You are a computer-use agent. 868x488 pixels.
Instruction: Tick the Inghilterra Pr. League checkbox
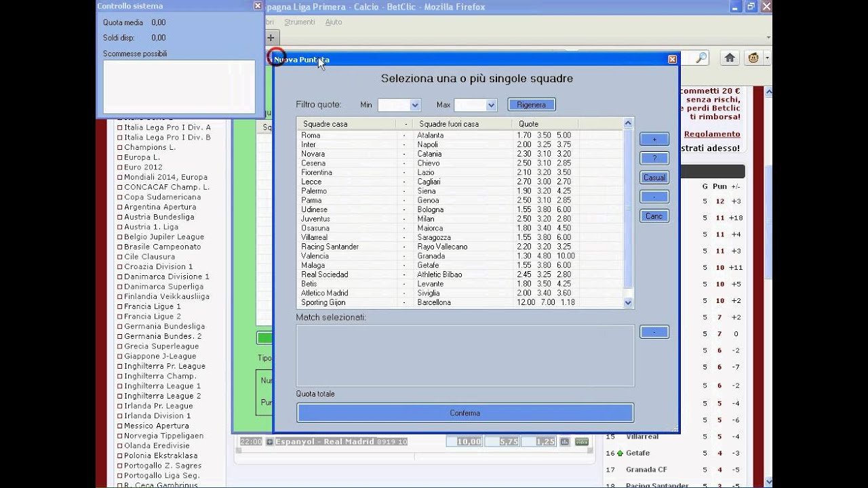(x=120, y=366)
